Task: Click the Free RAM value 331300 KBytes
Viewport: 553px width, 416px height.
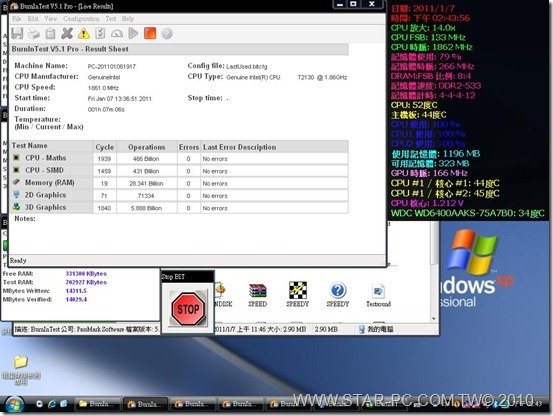Action: coord(86,274)
